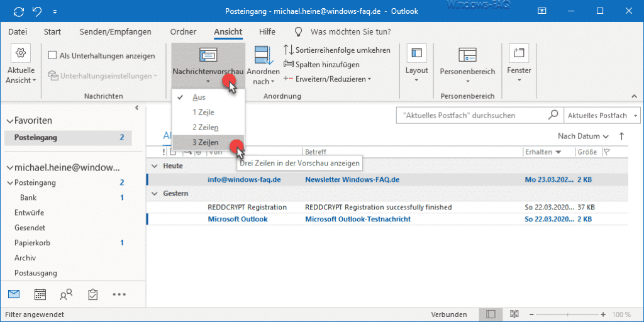Click the three-dots navigation options icon
The image size is (644, 322).
119,294
